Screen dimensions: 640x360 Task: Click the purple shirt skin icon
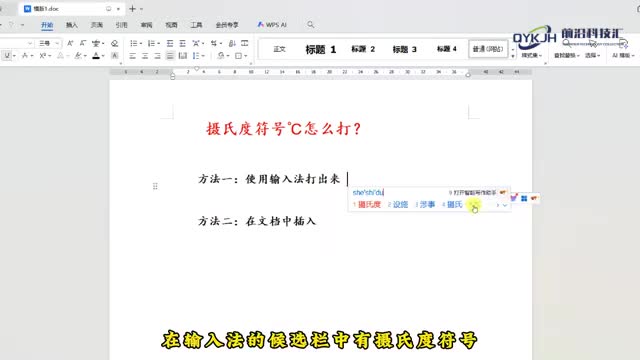tap(513, 198)
